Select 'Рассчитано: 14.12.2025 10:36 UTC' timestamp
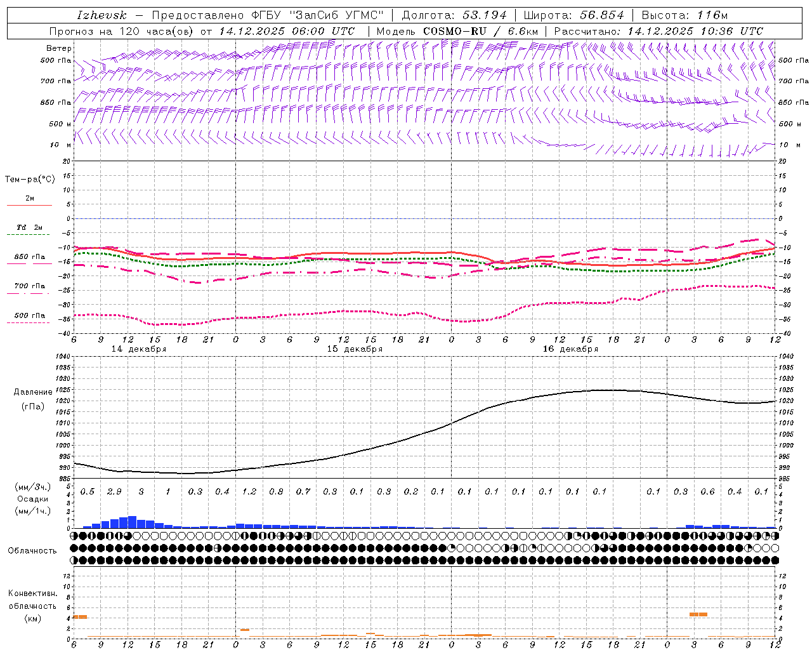Viewport: 812px width, 650px height. 658,31
